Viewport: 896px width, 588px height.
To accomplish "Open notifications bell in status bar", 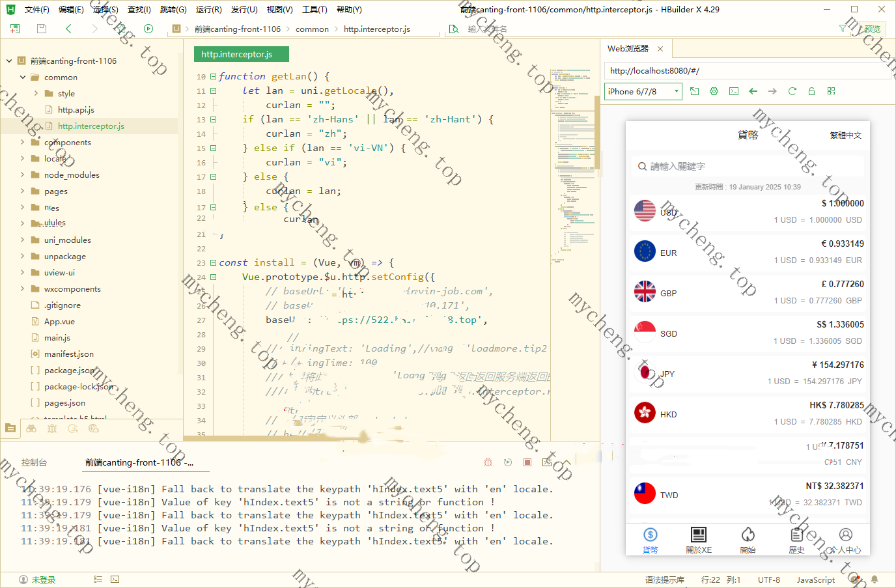I will 875,579.
